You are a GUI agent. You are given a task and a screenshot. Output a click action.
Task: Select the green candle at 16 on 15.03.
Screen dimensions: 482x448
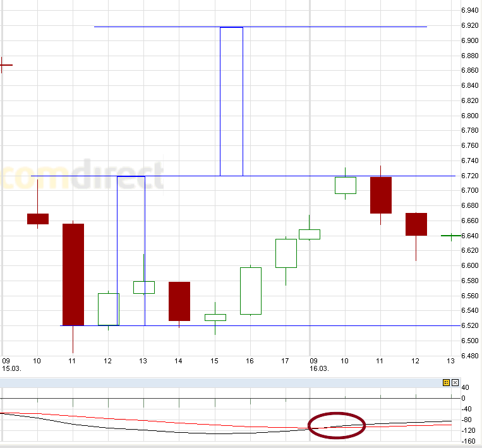click(251, 291)
